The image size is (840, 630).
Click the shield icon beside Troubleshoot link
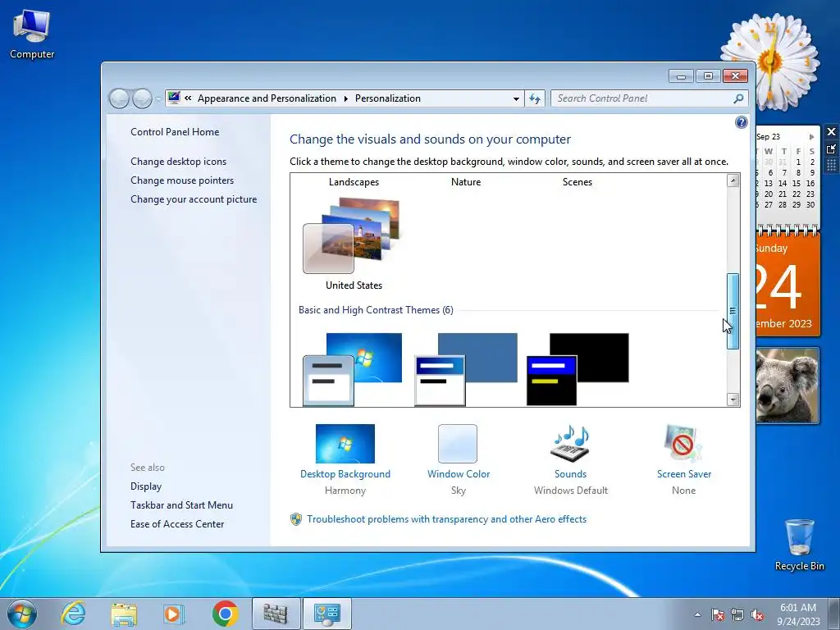pos(295,519)
